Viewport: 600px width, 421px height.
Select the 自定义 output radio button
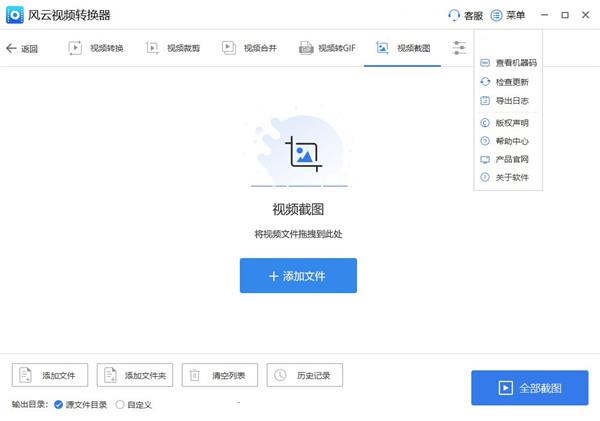point(120,405)
